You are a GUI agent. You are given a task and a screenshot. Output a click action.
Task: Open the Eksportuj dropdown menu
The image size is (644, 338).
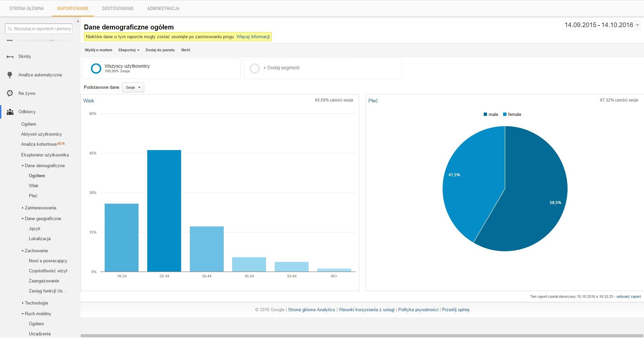pyautogui.click(x=129, y=50)
